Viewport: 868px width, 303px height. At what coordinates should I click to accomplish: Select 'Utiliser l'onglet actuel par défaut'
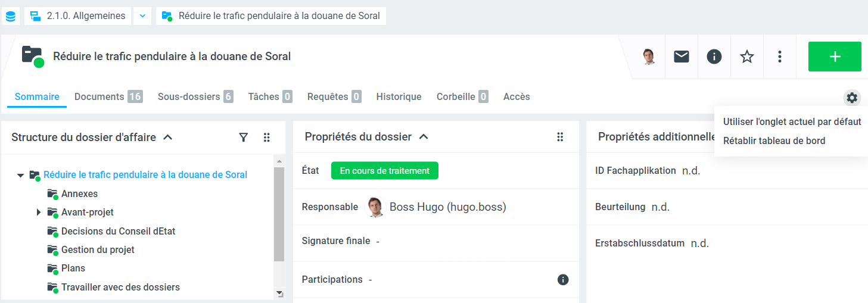pyautogui.click(x=792, y=122)
